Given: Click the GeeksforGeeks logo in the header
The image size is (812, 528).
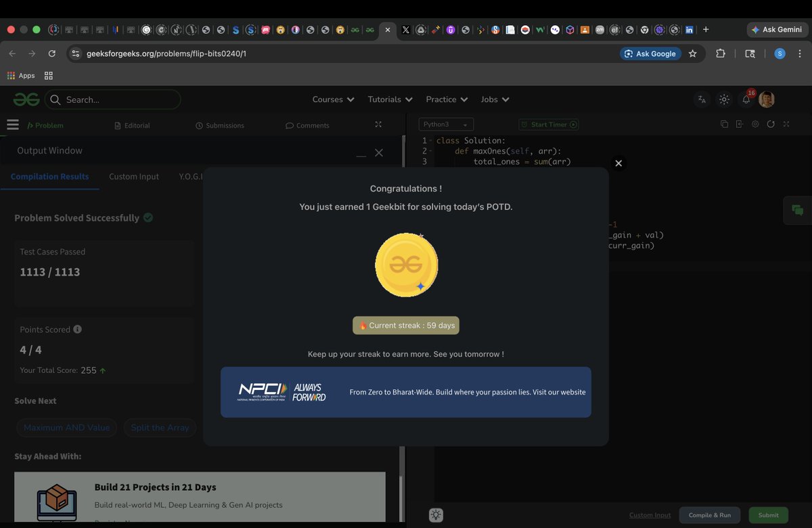Looking at the screenshot, I should [26, 100].
